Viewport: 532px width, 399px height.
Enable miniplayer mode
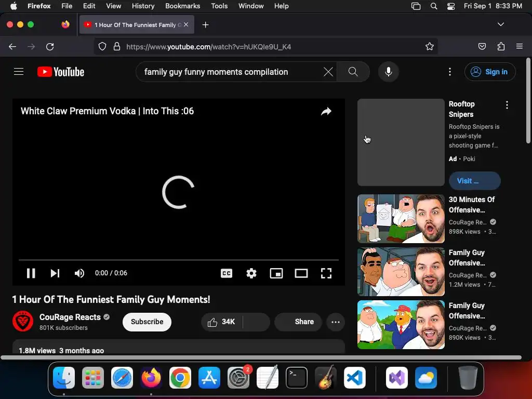pyautogui.click(x=276, y=273)
